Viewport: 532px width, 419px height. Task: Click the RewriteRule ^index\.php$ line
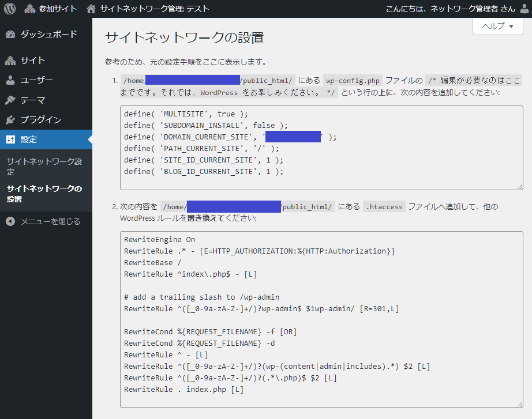(190, 274)
